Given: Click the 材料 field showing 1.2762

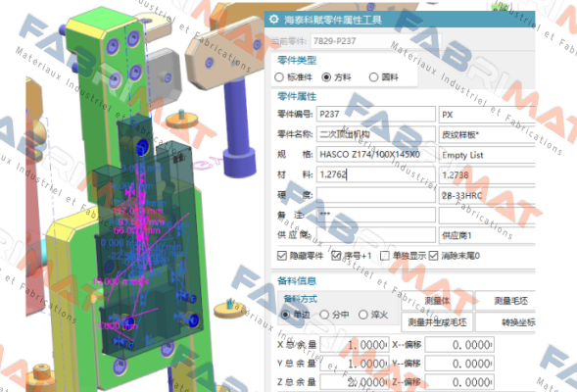Looking at the screenshot, I should point(376,174).
